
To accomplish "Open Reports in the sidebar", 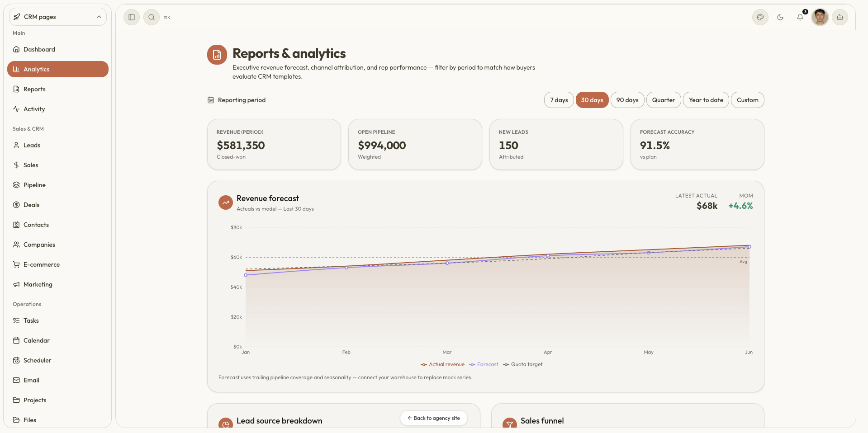I will coord(58,89).
